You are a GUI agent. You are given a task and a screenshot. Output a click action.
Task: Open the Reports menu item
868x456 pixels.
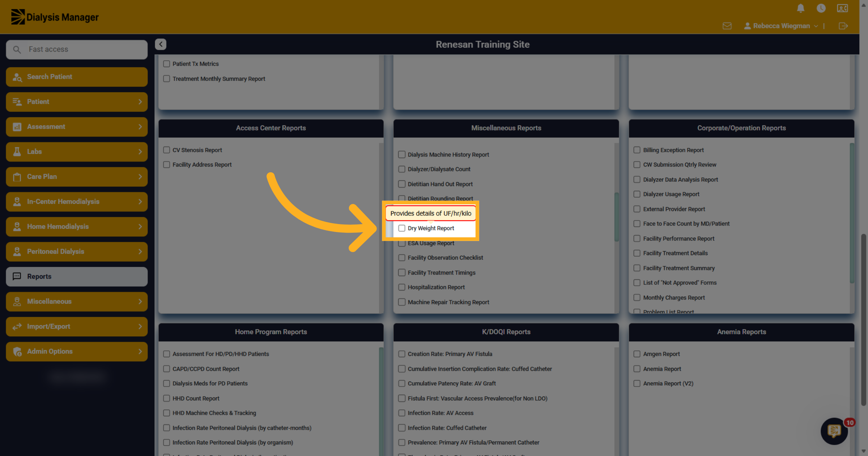77,276
